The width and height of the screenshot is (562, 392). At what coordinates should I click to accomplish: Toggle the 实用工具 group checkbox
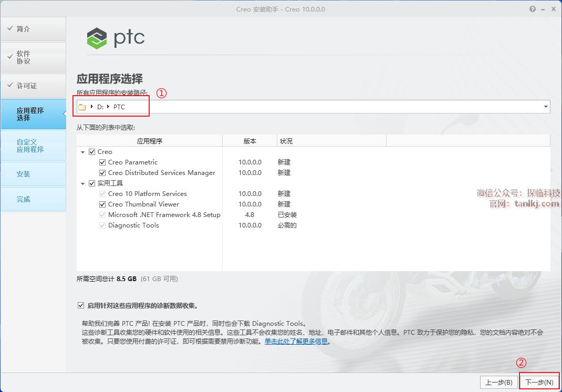tap(92, 183)
